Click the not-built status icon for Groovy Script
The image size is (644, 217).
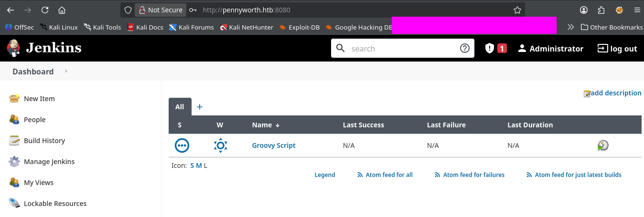[x=182, y=145]
